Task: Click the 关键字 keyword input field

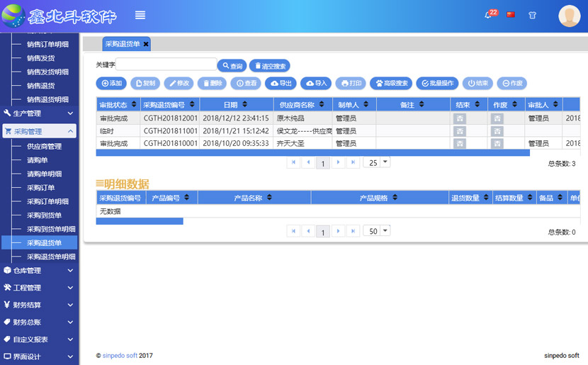Action: pos(166,64)
